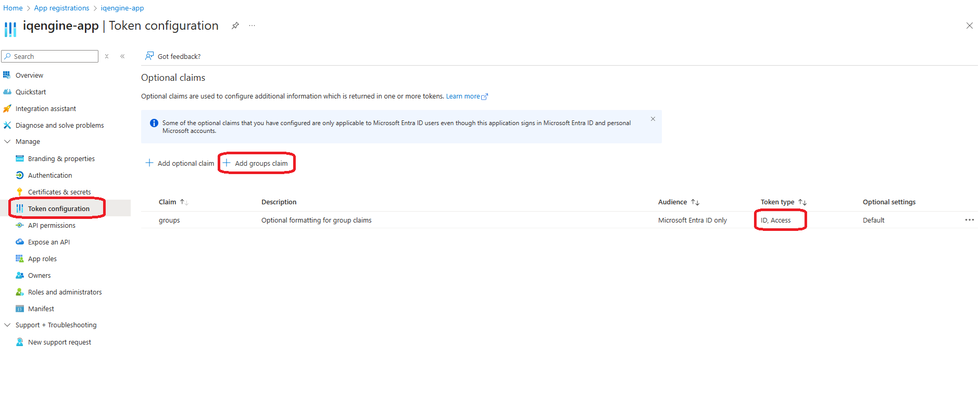Clear the sidebar search box
The image size is (980, 393).
pyautogui.click(x=107, y=56)
